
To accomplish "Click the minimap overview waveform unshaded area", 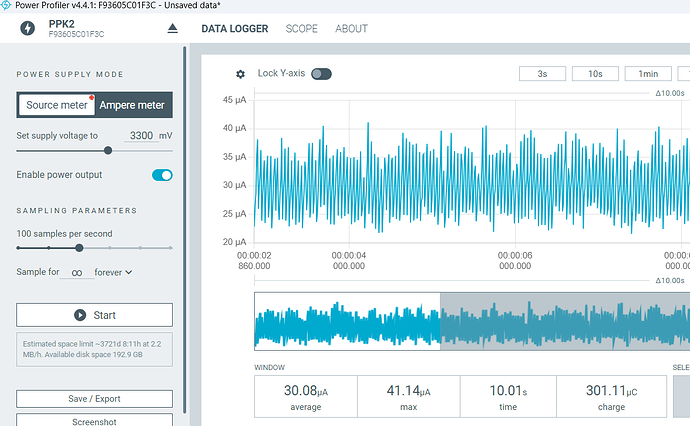I will pyautogui.click(x=347, y=321).
